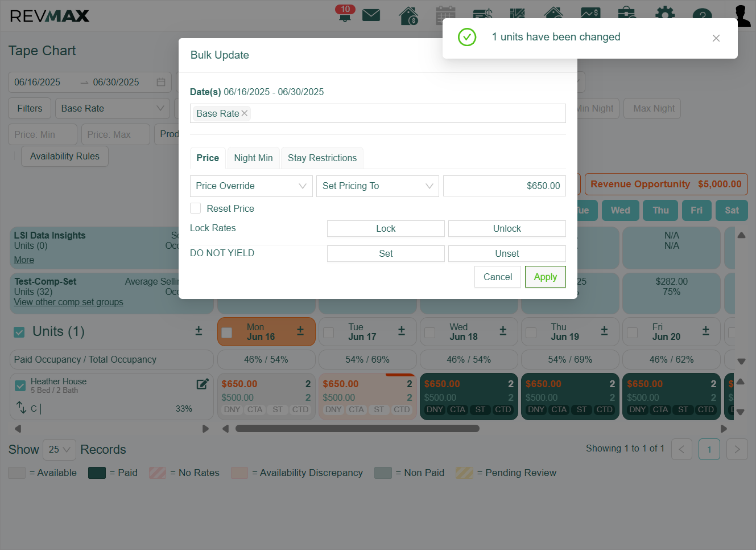Click Heather House sort arrows icon
The width and height of the screenshot is (756, 550).
21,407
